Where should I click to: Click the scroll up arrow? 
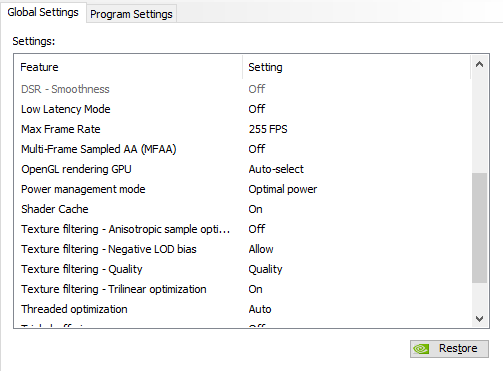point(479,64)
